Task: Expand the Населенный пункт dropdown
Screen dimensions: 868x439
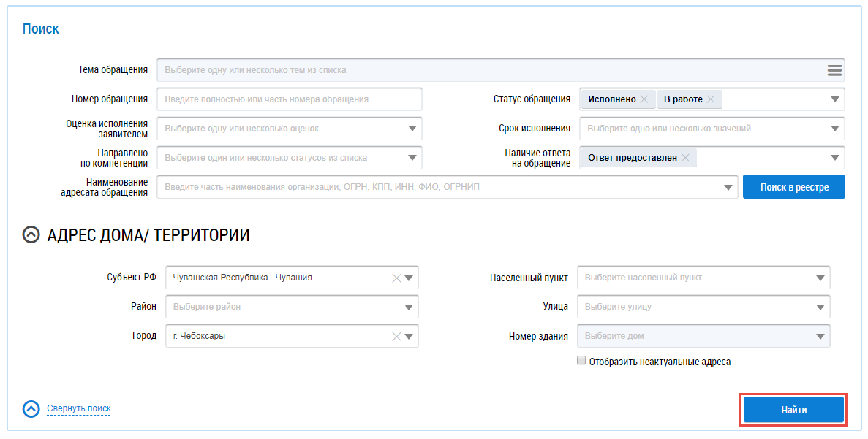Action: coord(820,278)
